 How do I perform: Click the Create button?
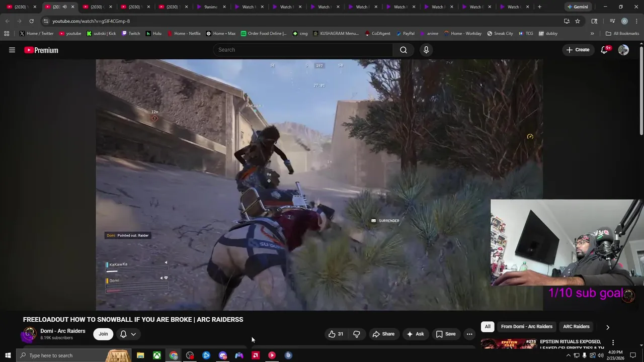[x=578, y=50]
